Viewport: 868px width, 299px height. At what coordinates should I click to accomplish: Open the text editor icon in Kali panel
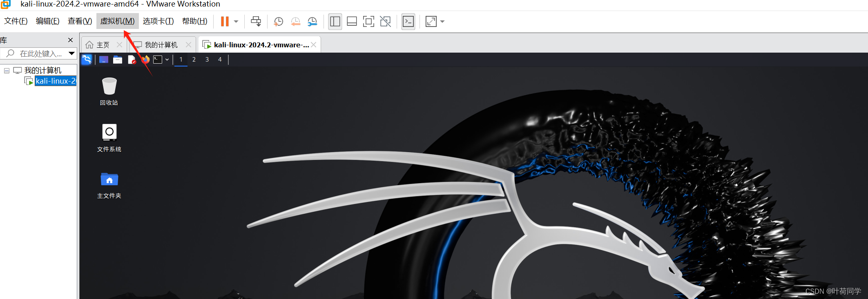(132, 60)
